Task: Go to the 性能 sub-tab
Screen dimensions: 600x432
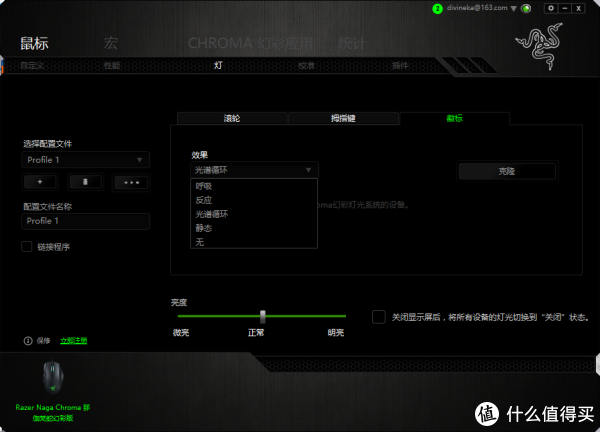Action: [x=112, y=65]
